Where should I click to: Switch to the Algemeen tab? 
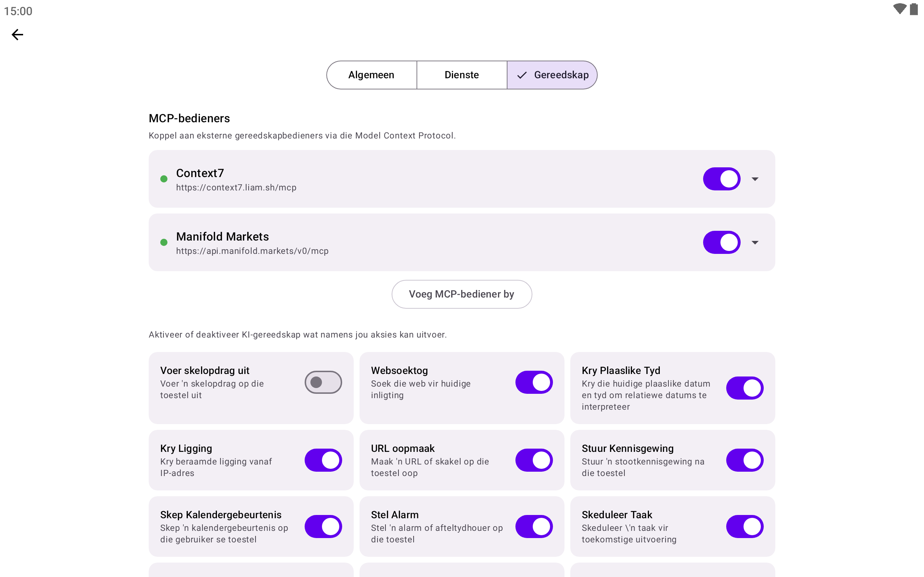[371, 75]
